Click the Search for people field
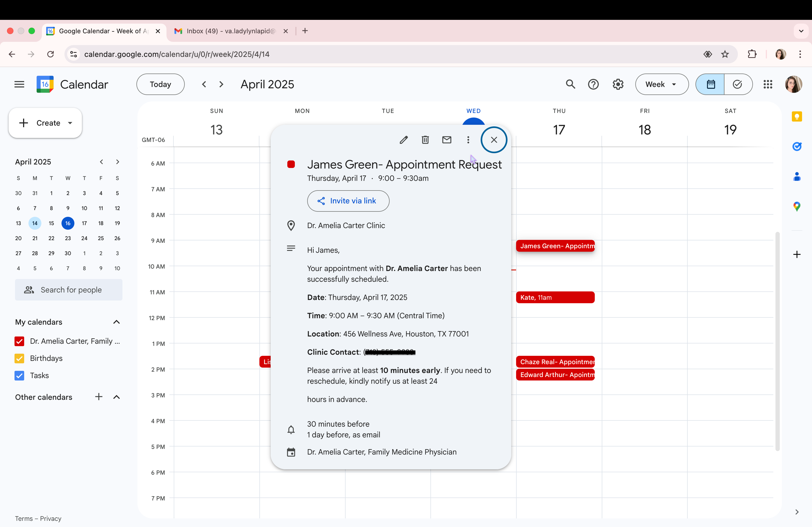Image resolution: width=812 pixels, height=527 pixels. [68, 290]
